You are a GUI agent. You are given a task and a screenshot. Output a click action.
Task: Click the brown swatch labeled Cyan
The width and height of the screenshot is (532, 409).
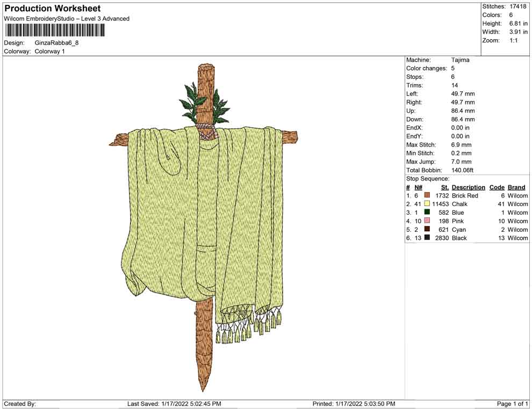tap(427, 230)
